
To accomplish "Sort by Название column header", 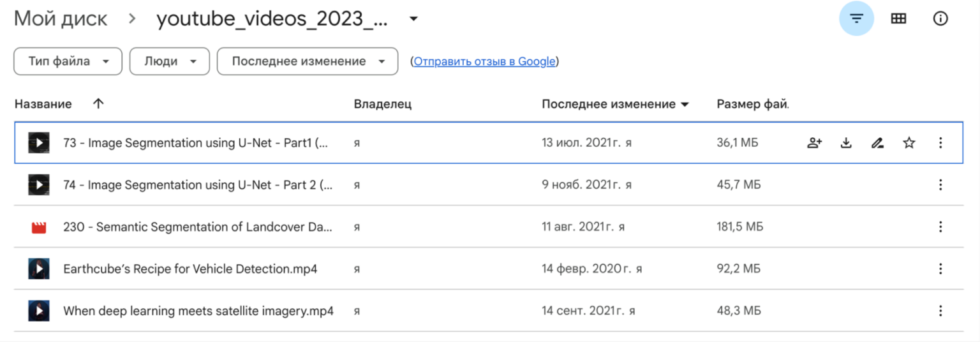I will (43, 104).
